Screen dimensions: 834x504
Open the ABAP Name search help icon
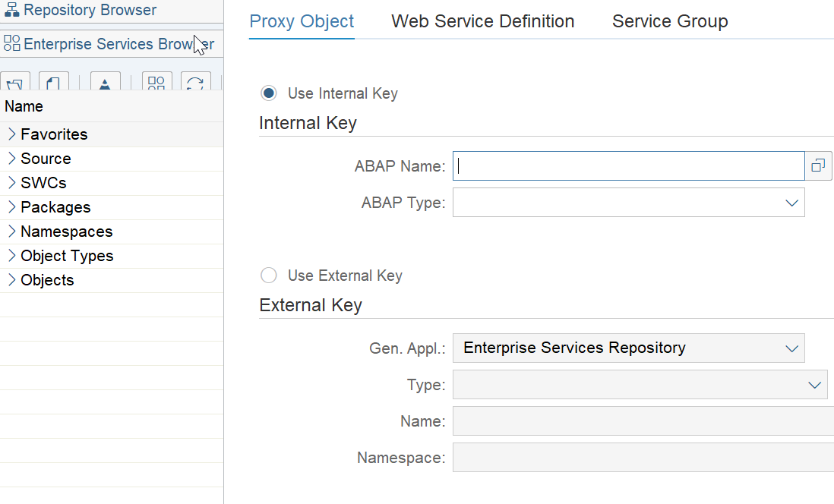coord(819,165)
